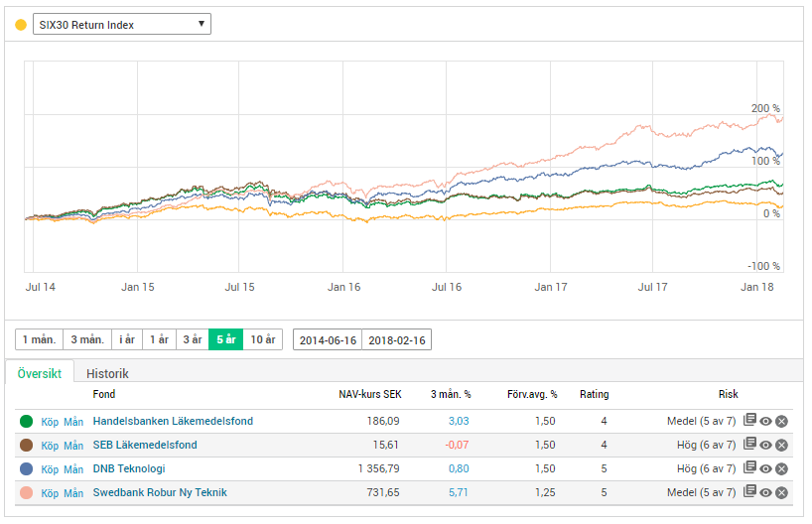Switch to the Historik tab
Viewport: 812px width, 524px height.
(x=107, y=373)
